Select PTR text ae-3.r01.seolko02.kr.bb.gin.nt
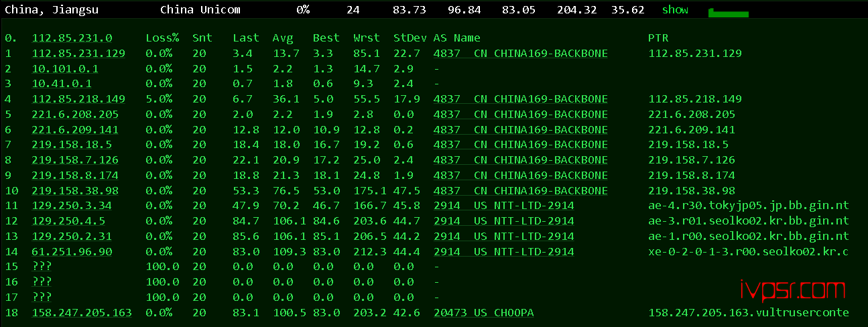This screenshot has height=327, width=868. click(x=749, y=221)
